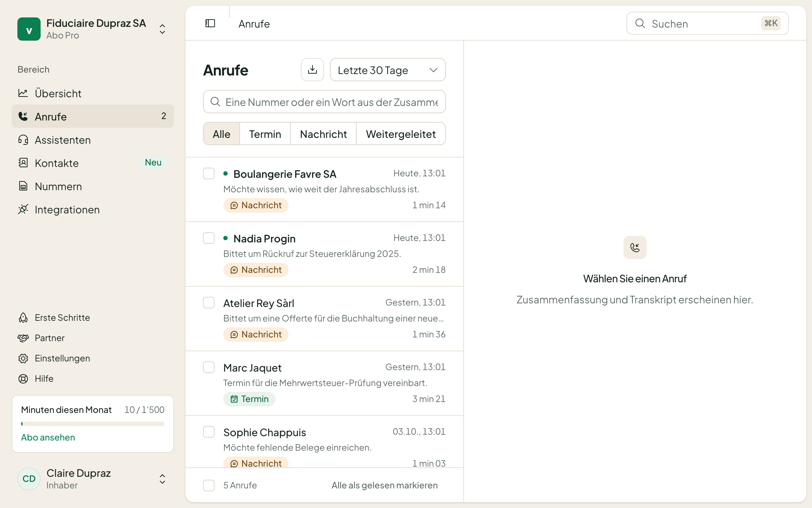Toggle the sidebar panel icon
The height and width of the screenshot is (508, 812).
[210, 24]
